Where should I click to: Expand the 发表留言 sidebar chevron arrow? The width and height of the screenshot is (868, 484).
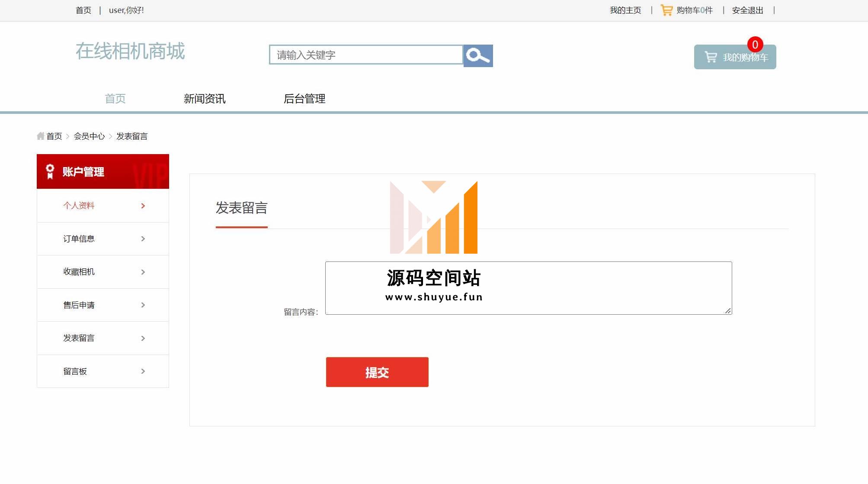(x=143, y=338)
